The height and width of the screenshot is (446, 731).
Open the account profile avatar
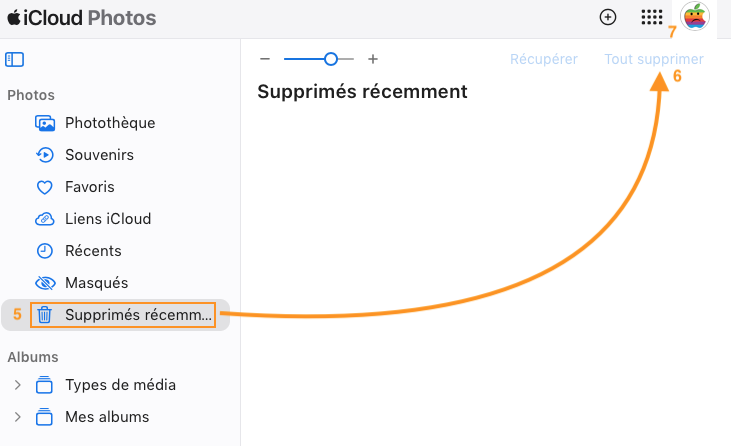coord(694,17)
